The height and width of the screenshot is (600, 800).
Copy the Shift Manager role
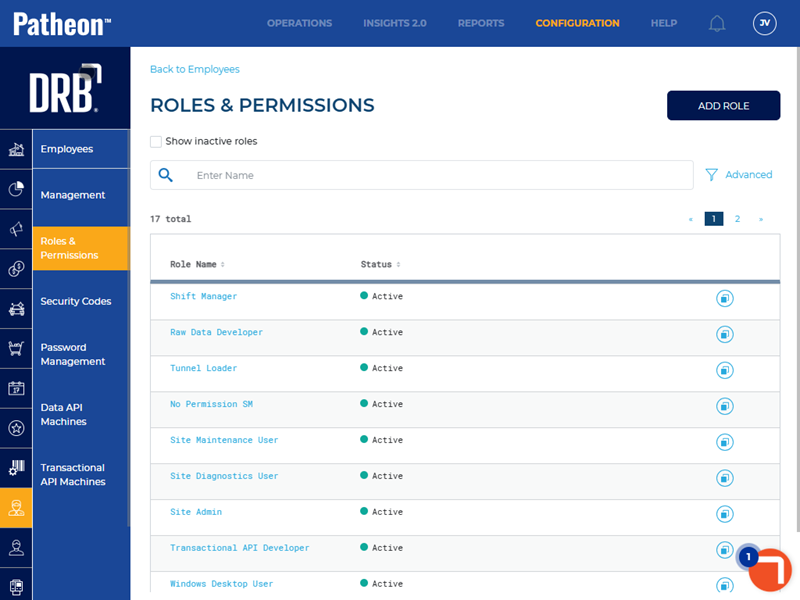[x=725, y=298]
